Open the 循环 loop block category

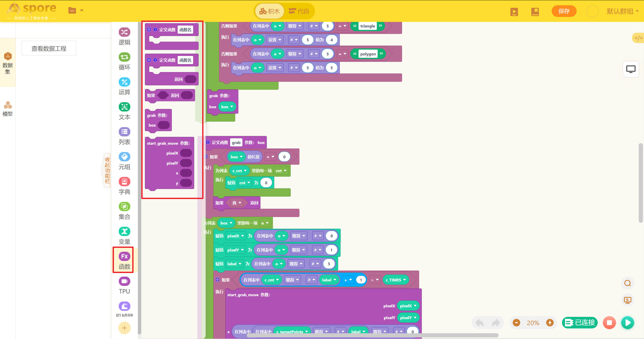click(x=124, y=61)
